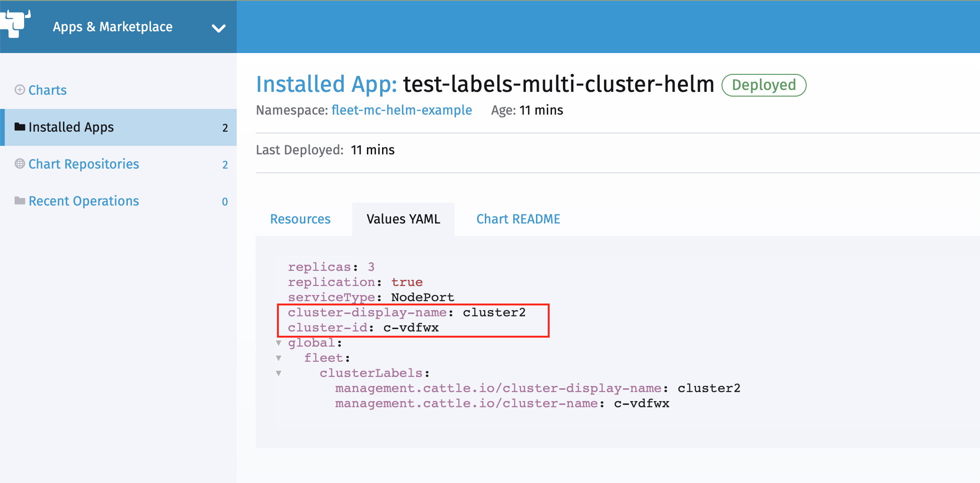Select the Installed Apps folder icon

point(19,126)
